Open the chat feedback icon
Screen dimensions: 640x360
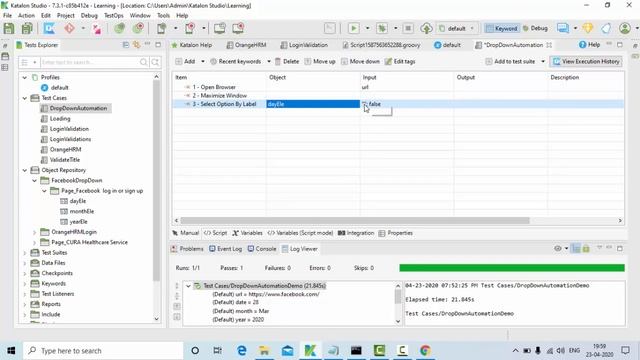point(563,28)
